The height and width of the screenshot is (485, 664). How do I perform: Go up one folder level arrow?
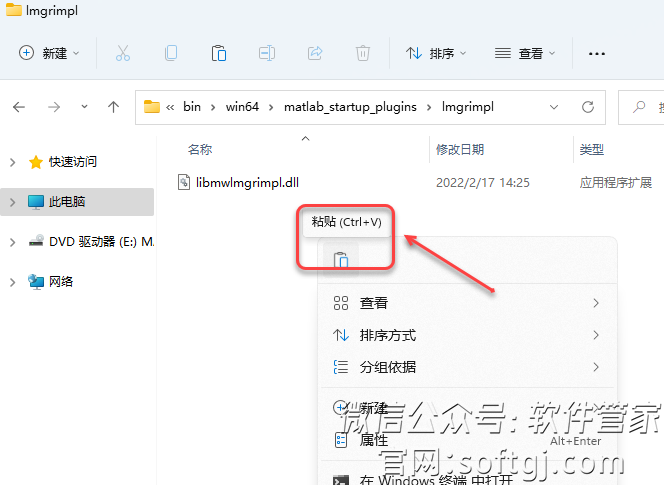click(113, 107)
